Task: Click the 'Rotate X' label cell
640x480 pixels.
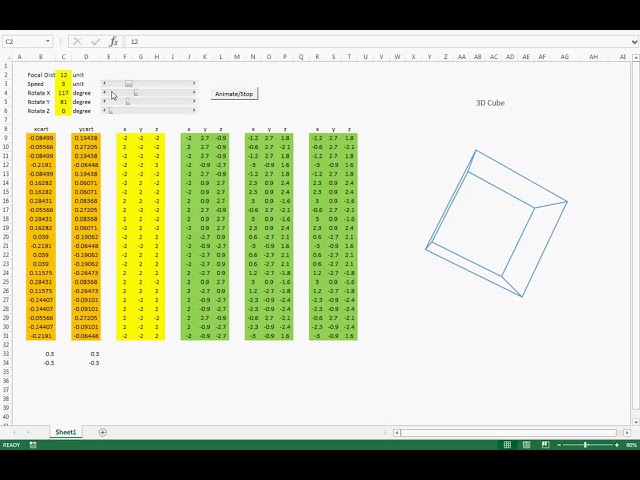Action: [x=39, y=93]
